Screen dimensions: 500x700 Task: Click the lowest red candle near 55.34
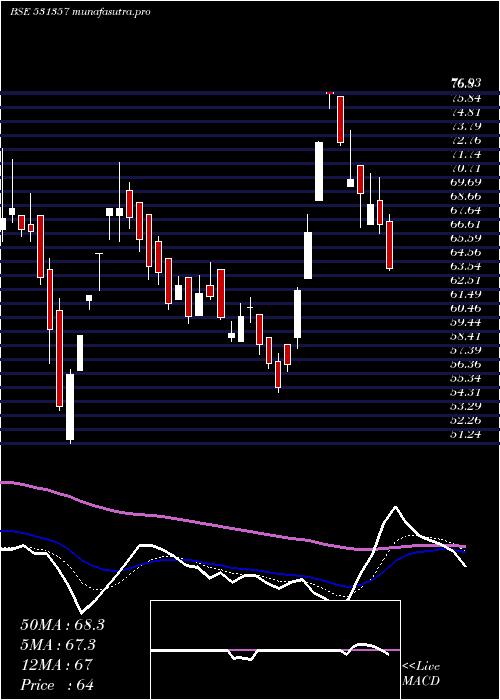[278, 375]
